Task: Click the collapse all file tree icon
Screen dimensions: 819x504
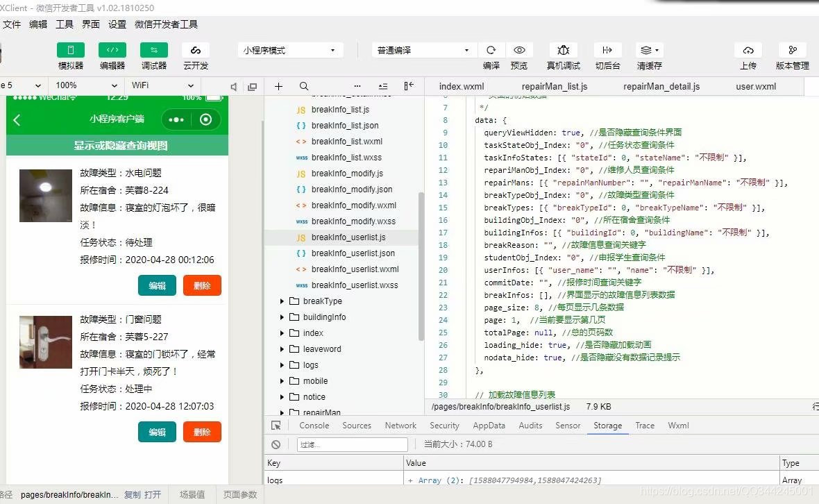Action: (383, 86)
